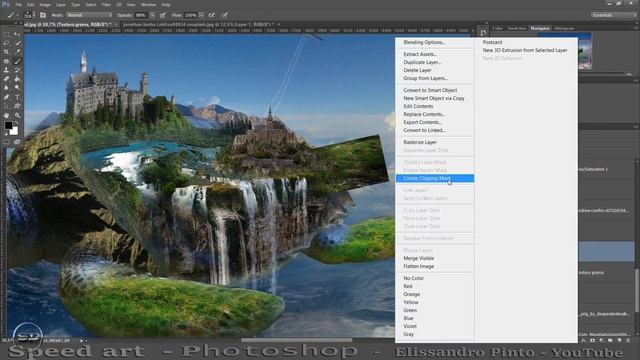The height and width of the screenshot is (360, 640).
Task: Select the Pen tool
Action: coord(6,97)
